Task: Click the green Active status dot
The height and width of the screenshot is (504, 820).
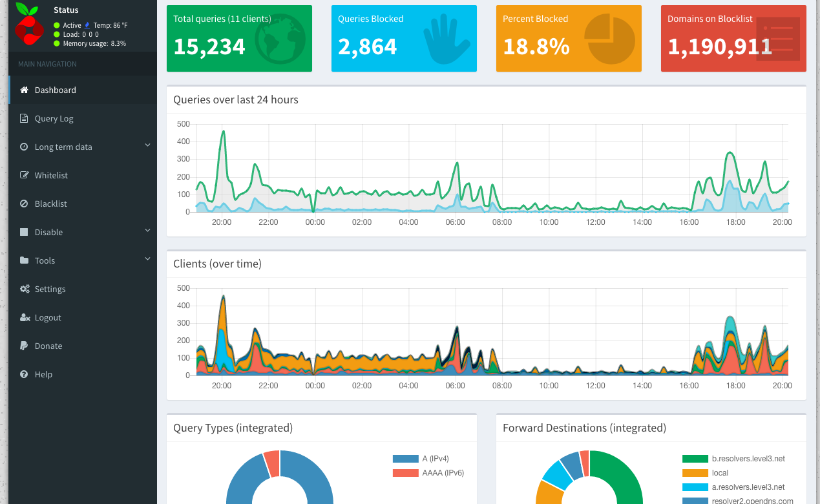Action: pos(57,25)
